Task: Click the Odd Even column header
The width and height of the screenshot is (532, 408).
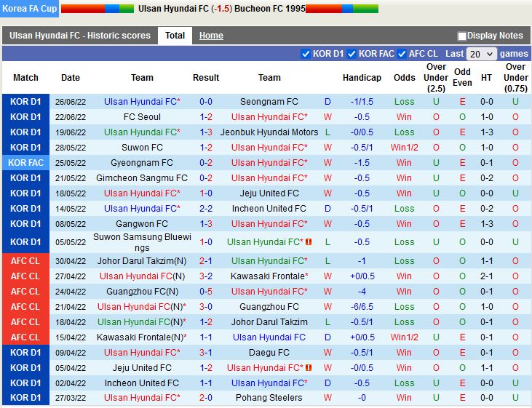Action: click(x=462, y=77)
